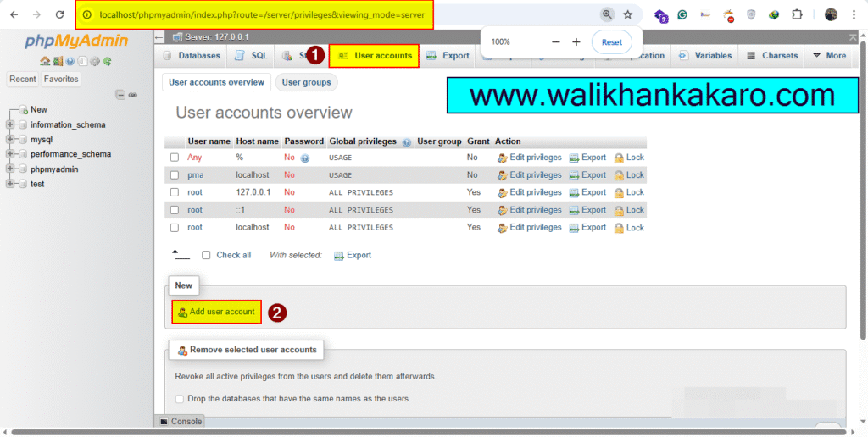Image resolution: width=868 pixels, height=437 pixels.
Task: Click help icon beside Any user's password
Action: (x=304, y=158)
